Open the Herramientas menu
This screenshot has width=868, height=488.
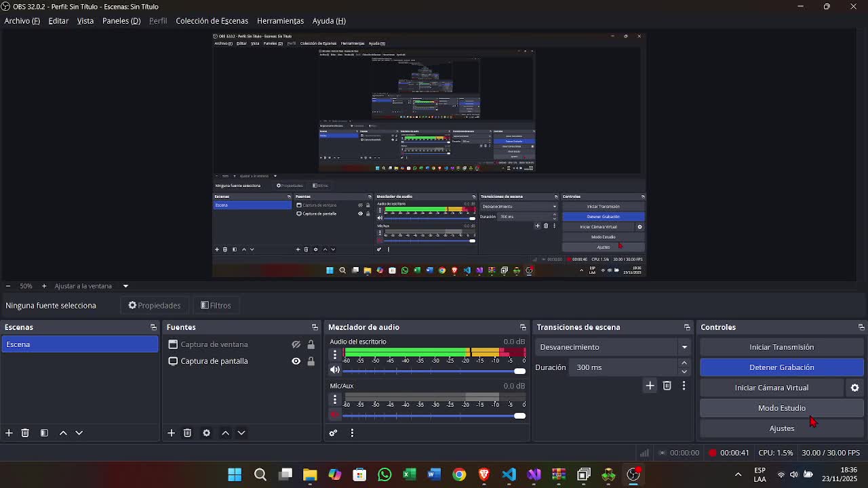pyautogui.click(x=280, y=21)
